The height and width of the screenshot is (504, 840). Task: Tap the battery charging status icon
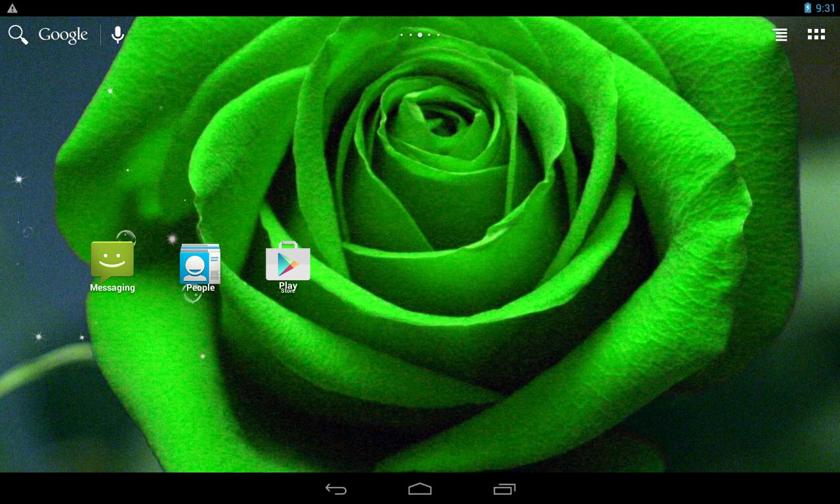coord(808,8)
